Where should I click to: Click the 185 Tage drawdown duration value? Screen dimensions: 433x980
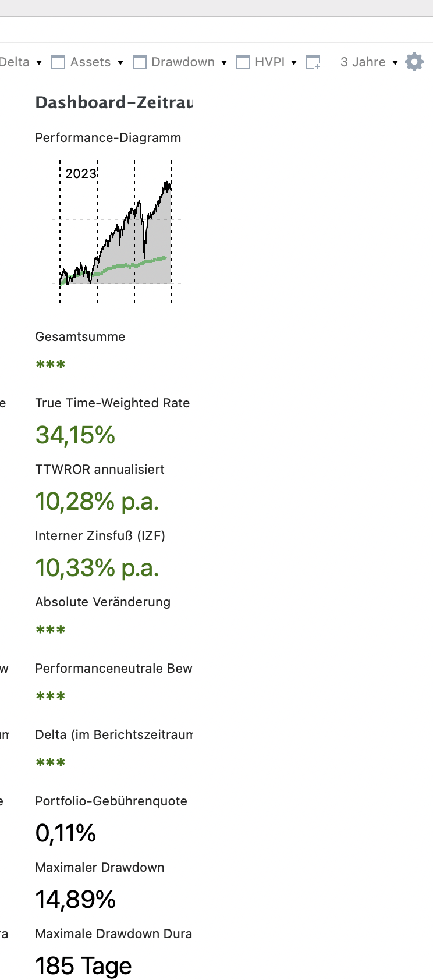[x=84, y=966]
